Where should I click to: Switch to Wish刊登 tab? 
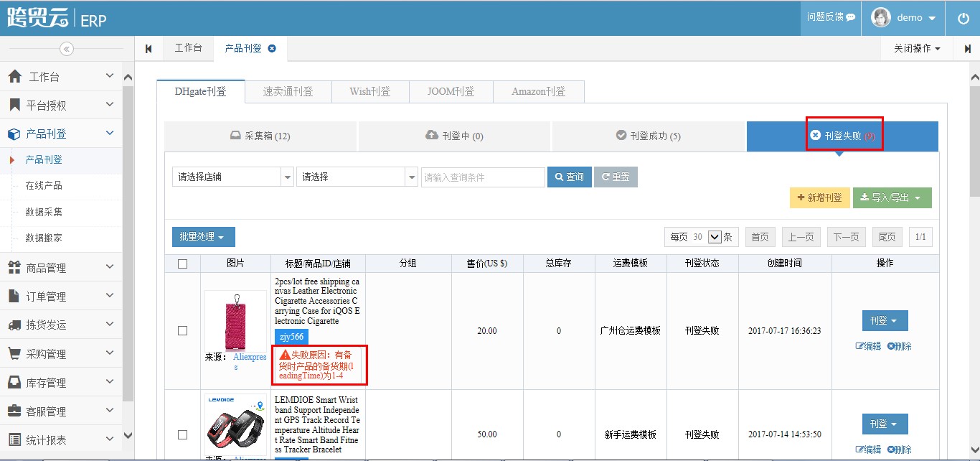click(x=370, y=92)
